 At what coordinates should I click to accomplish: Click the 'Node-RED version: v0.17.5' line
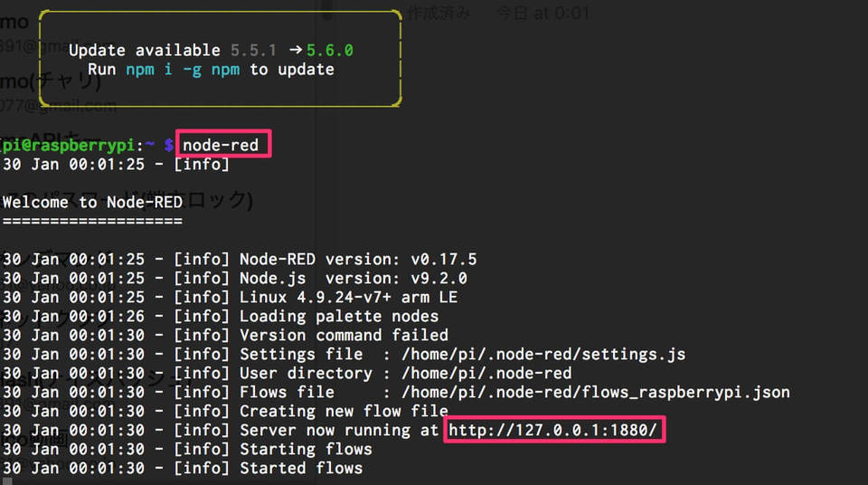pos(358,259)
